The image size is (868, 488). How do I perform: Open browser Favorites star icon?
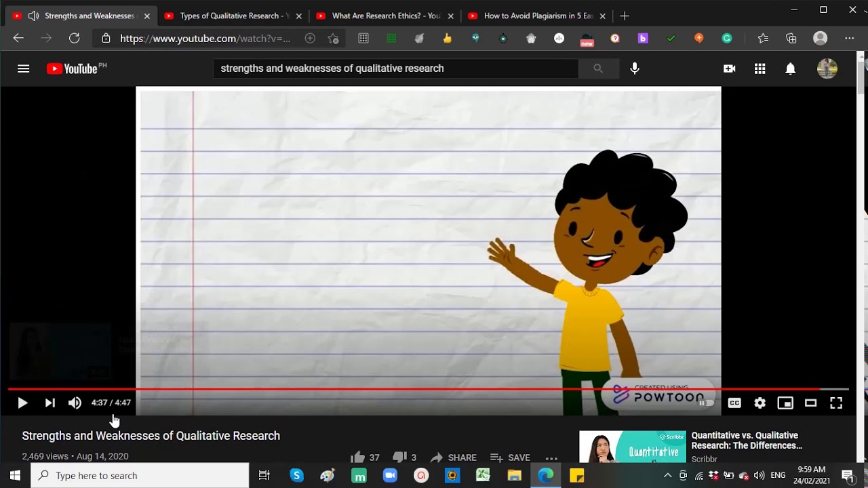click(763, 39)
